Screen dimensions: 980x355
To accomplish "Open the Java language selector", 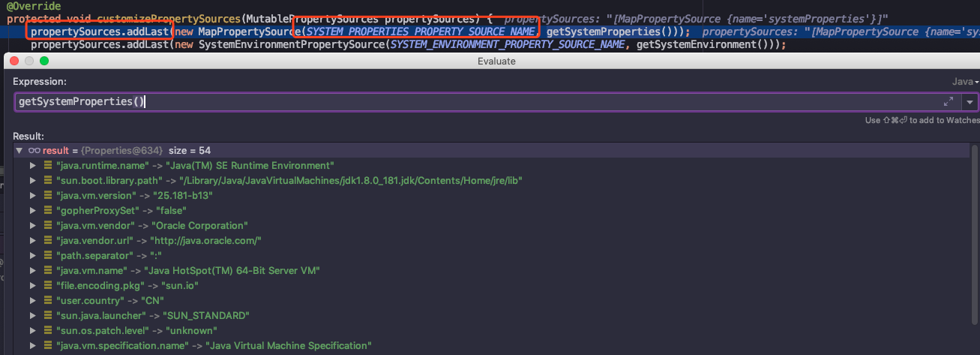I will click(966, 81).
